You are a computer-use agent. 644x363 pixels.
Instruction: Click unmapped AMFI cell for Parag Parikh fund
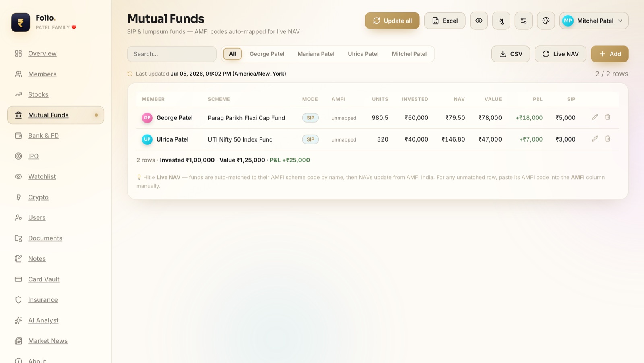click(x=344, y=118)
